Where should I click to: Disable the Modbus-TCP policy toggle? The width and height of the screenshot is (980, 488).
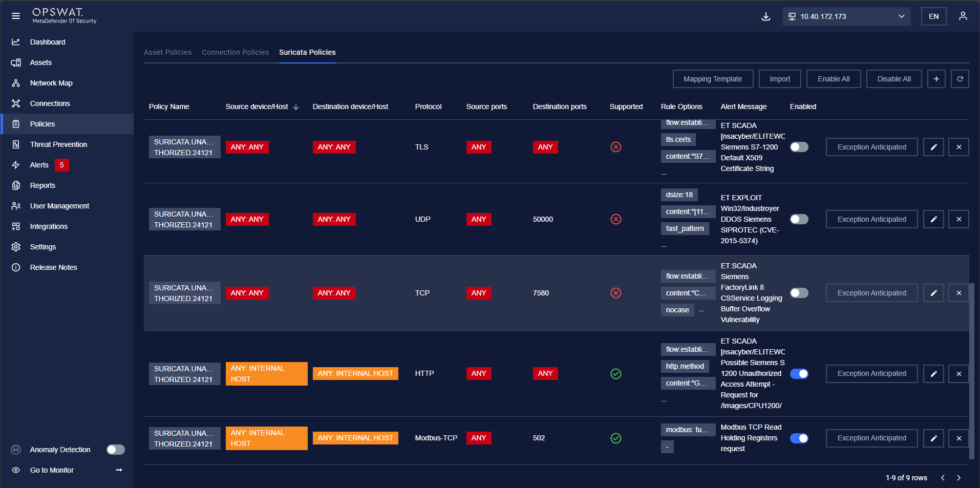799,438
